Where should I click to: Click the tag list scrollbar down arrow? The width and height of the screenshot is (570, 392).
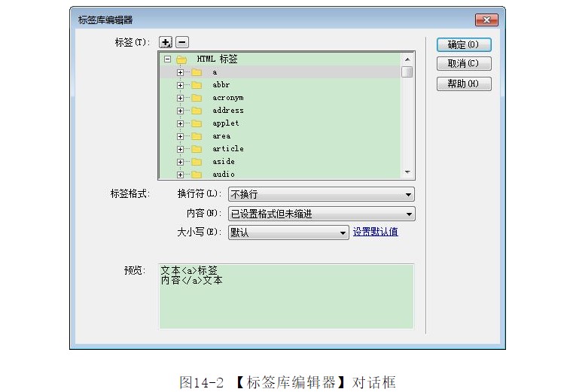click(x=407, y=172)
